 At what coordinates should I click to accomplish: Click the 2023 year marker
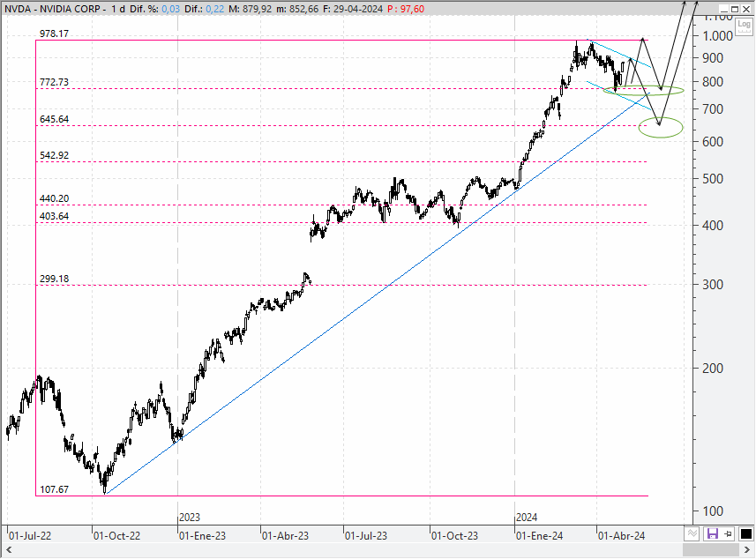190,518
